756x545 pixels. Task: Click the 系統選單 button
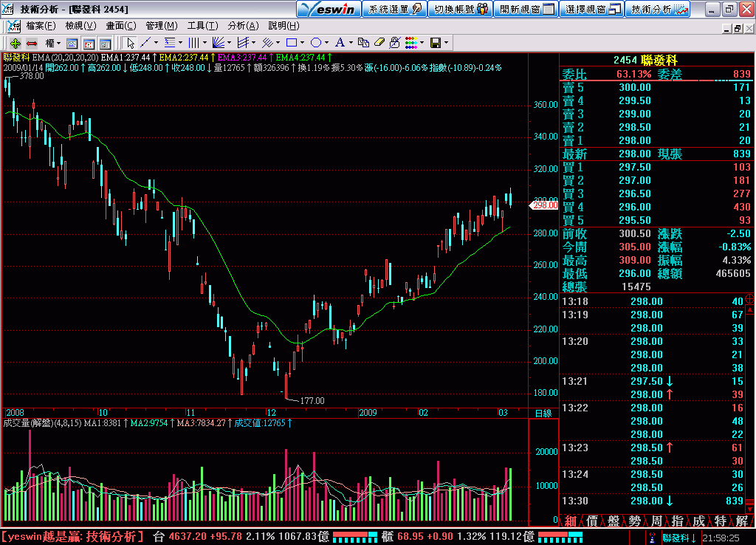tap(394, 9)
